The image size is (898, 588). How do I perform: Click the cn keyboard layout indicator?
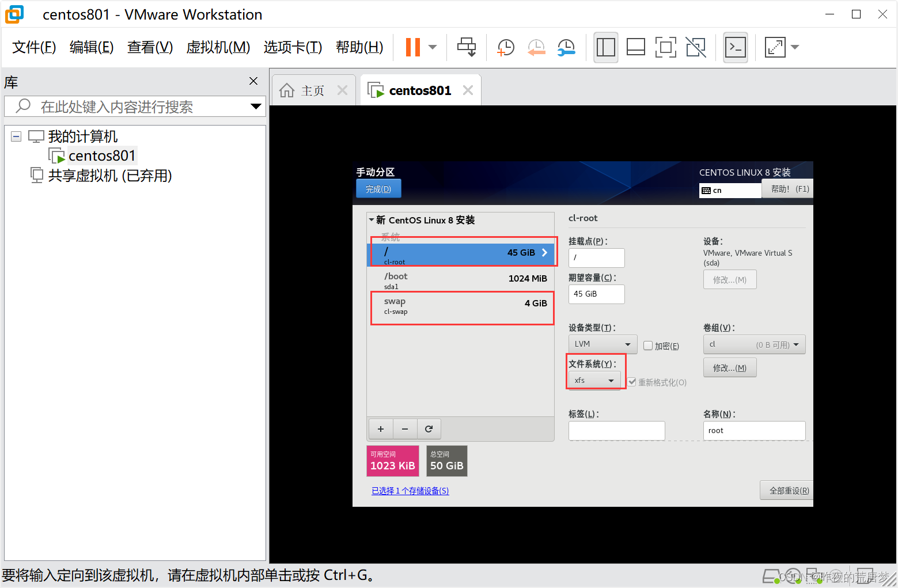pos(730,191)
